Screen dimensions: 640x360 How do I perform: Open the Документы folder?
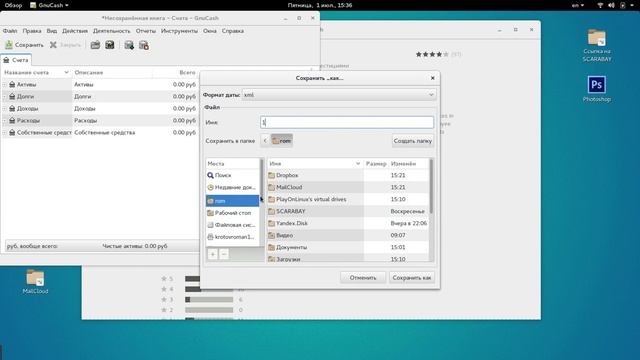pyautogui.click(x=348, y=247)
